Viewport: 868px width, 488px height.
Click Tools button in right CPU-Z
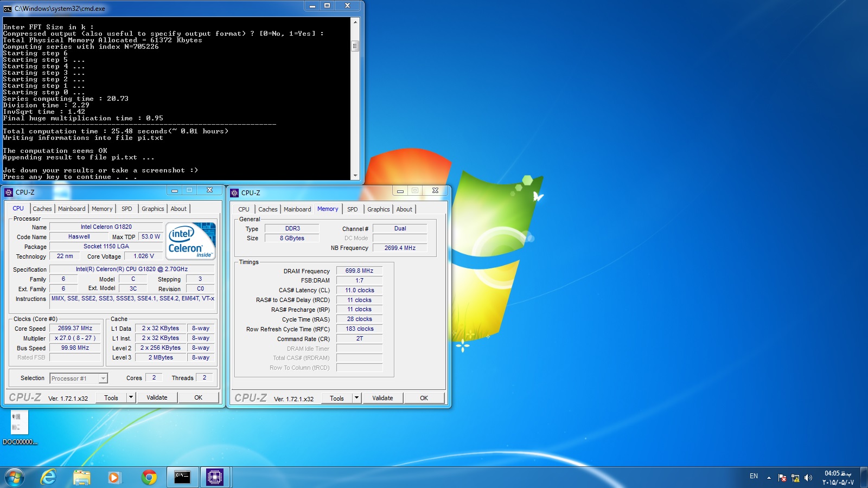337,398
